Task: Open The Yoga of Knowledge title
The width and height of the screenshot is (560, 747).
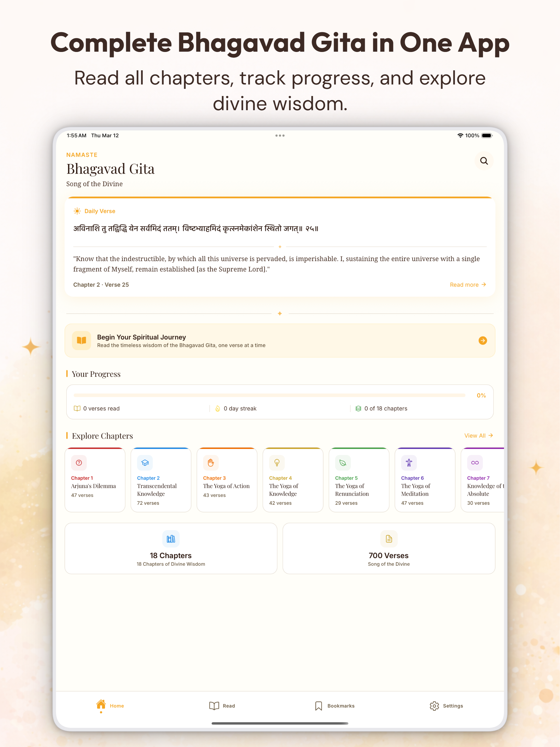Action: click(284, 490)
